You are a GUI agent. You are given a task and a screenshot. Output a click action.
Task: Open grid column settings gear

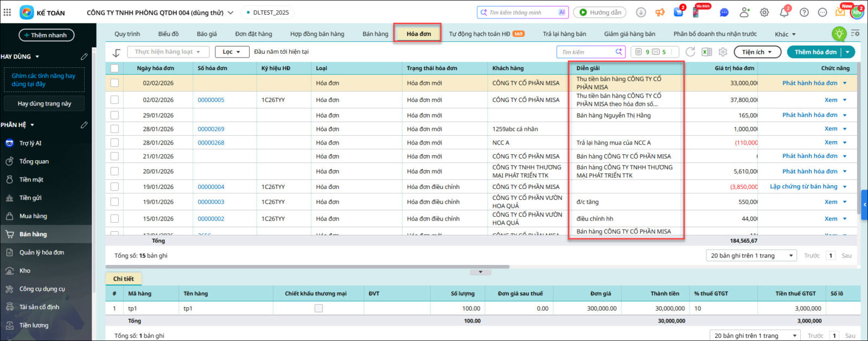tap(723, 52)
